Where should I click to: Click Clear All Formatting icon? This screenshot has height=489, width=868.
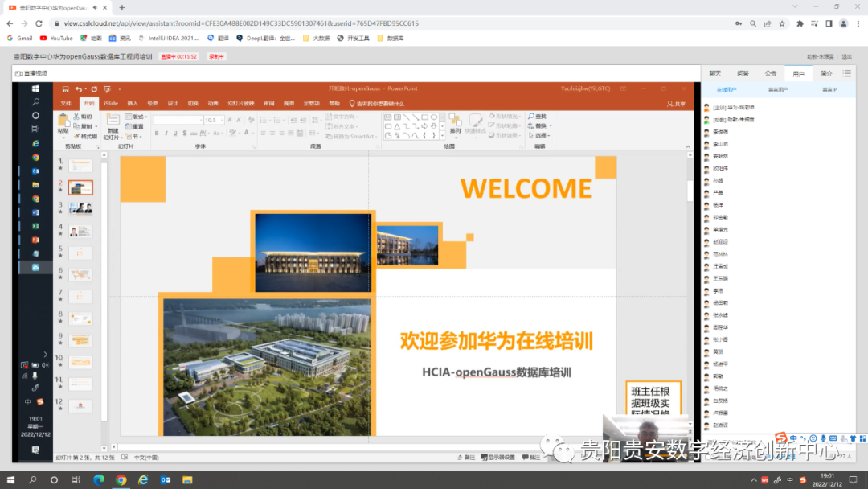point(252,120)
